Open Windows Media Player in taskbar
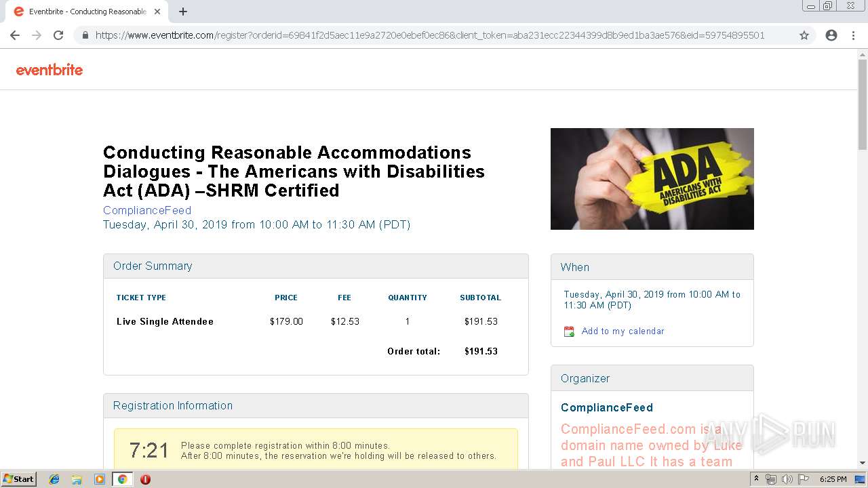868x488 pixels. tap(99, 479)
